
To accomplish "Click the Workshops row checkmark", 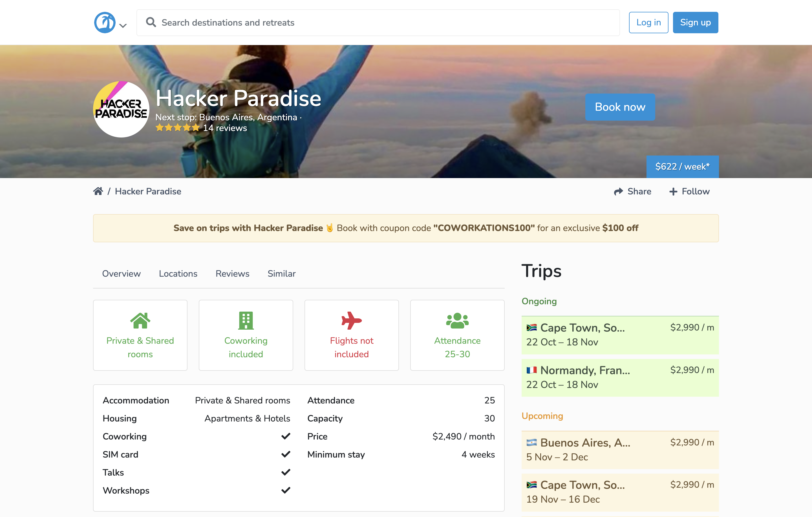I will [x=286, y=490].
